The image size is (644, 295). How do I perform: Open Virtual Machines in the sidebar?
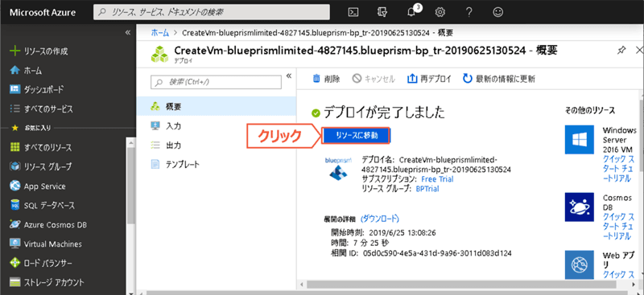46,244
